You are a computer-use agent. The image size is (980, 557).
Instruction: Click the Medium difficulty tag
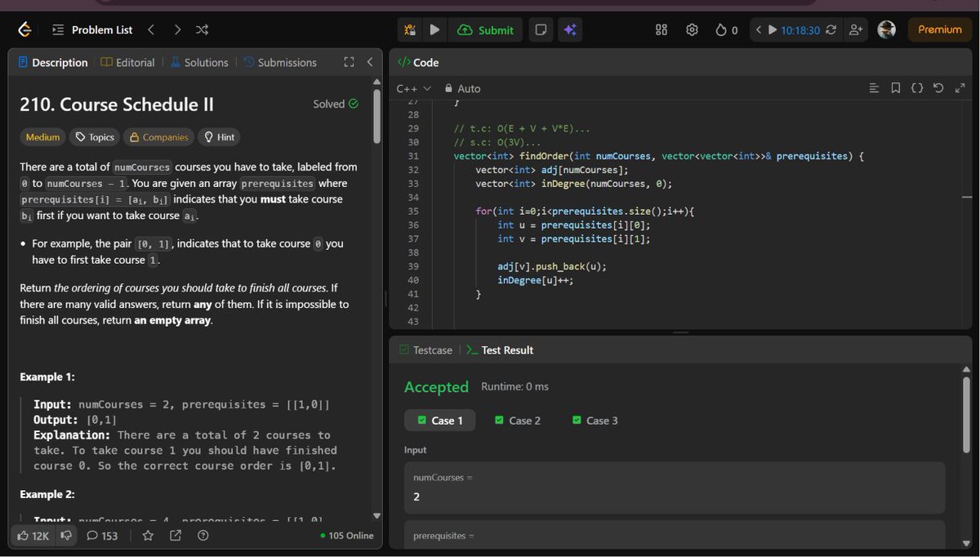[42, 137]
